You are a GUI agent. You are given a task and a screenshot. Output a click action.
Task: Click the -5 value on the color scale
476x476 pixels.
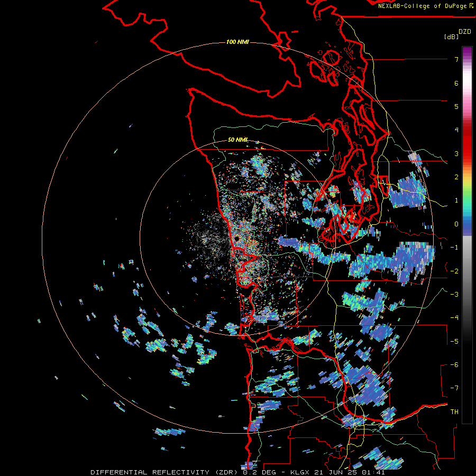[x=454, y=342]
